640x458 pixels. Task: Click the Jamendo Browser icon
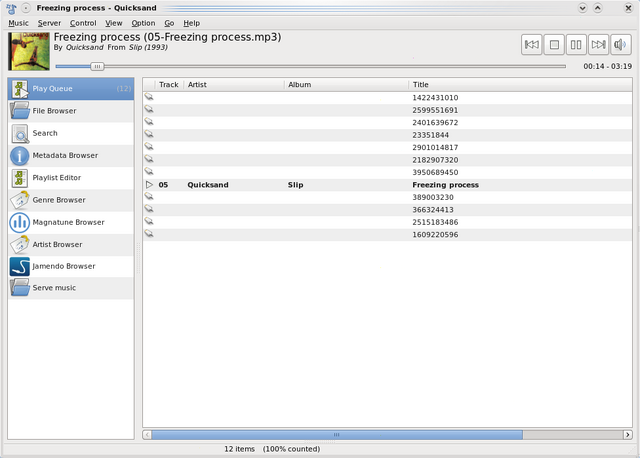(20, 267)
